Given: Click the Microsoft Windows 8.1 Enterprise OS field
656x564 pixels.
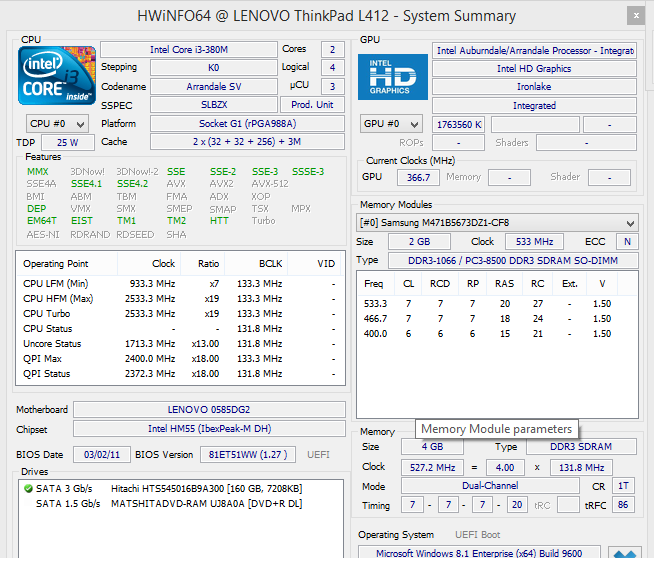Looking at the screenshot, I should [479, 553].
